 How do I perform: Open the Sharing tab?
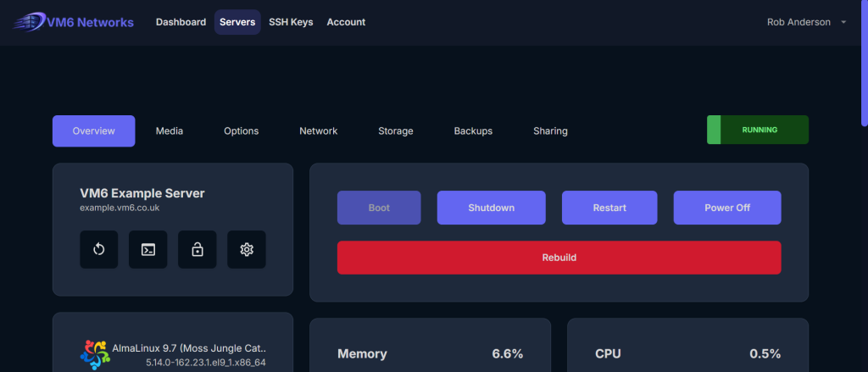(550, 131)
